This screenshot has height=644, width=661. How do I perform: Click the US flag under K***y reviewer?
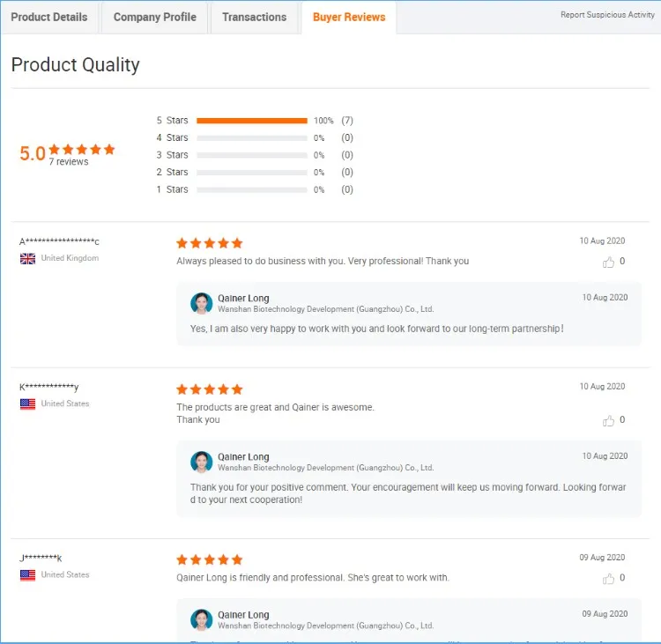(27, 403)
